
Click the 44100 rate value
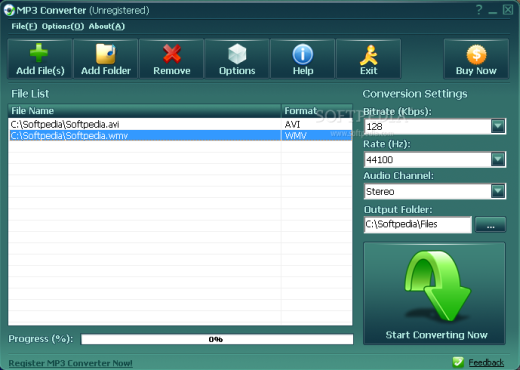pyautogui.click(x=380, y=160)
